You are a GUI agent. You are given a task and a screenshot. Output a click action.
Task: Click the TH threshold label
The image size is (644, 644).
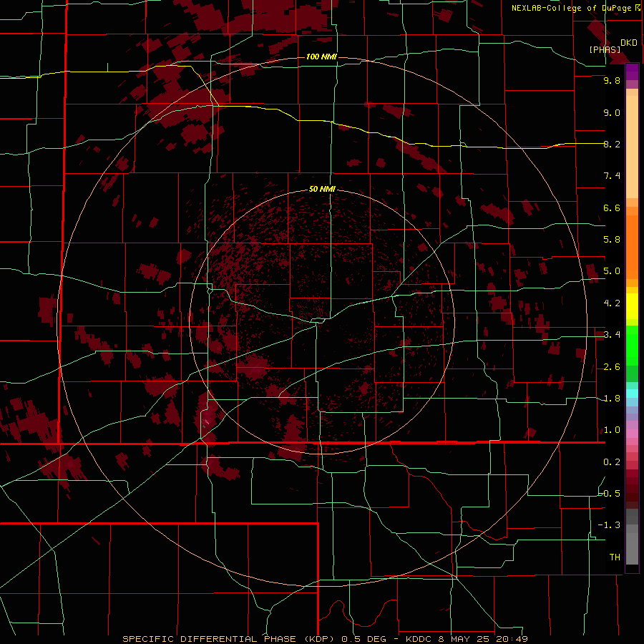615,557
